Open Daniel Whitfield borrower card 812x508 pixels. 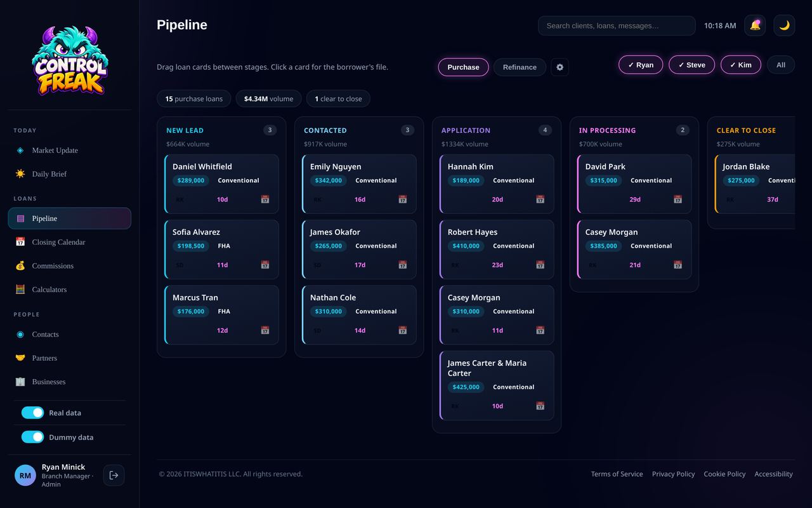coord(221,184)
